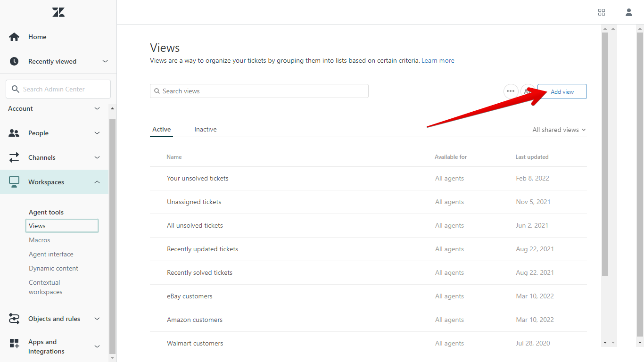Image resolution: width=644 pixels, height=362 pixels.
Task: Click the Agent tools heading
Action: click(x=46, y=212)
